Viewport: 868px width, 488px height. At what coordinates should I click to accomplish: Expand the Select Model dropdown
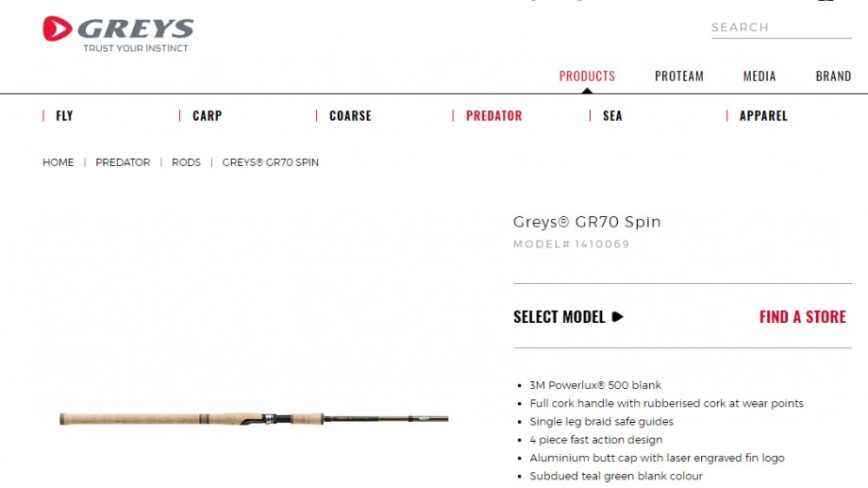coord(568,317)
